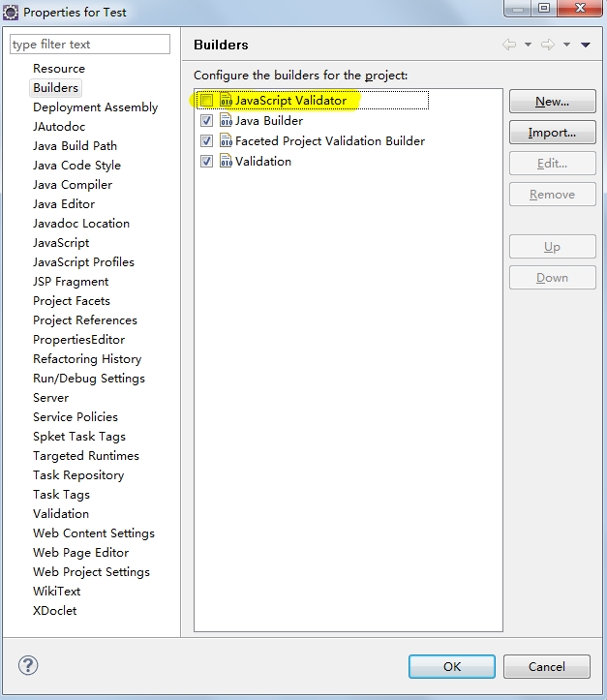This screenshot has height=700, width=607.
Task: Open Web Page Editor page
Action: click(80, 553)
